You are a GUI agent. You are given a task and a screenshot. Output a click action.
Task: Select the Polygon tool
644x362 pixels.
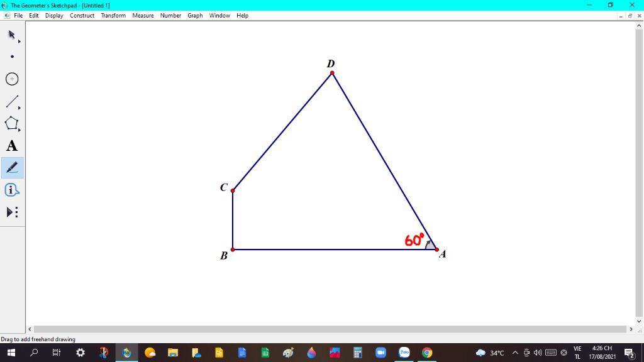coord(11,123)
